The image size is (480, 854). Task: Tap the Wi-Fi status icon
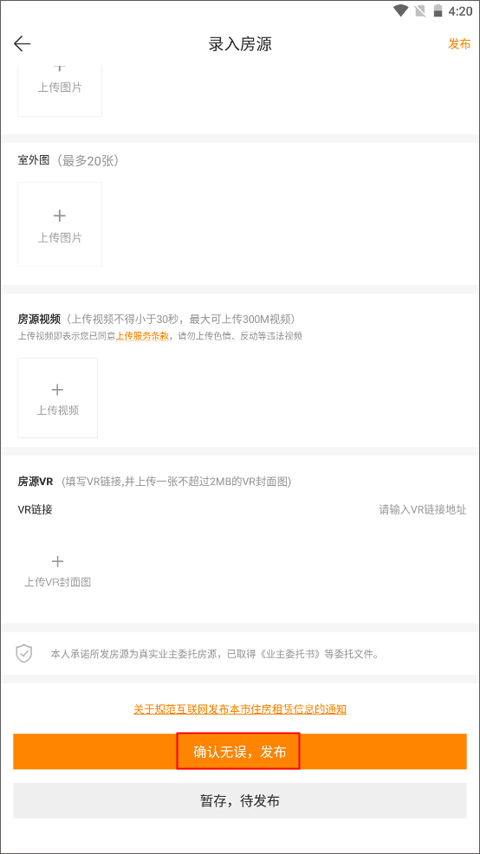(x=401, y=10)
